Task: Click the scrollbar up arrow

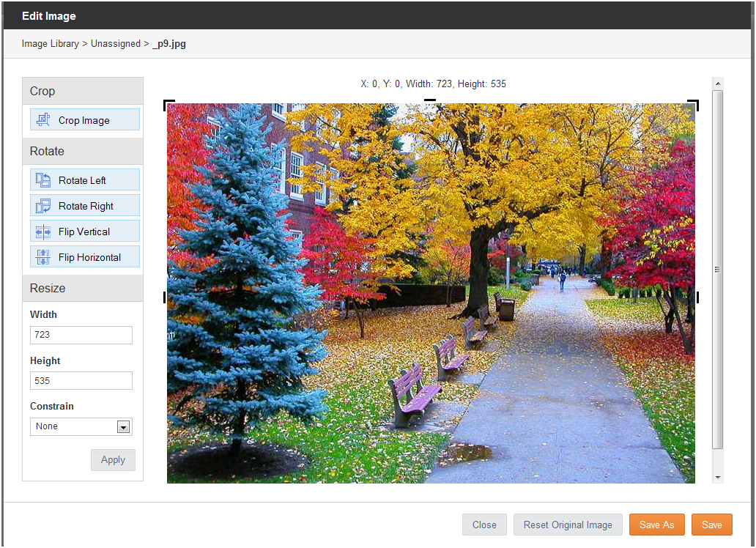Action: (x=718, y=84)
